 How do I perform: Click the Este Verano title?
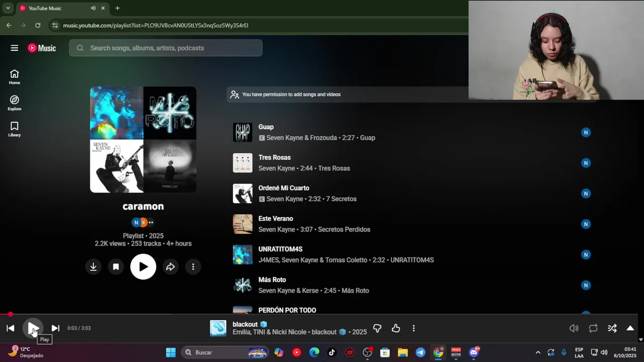coord(276,219)
